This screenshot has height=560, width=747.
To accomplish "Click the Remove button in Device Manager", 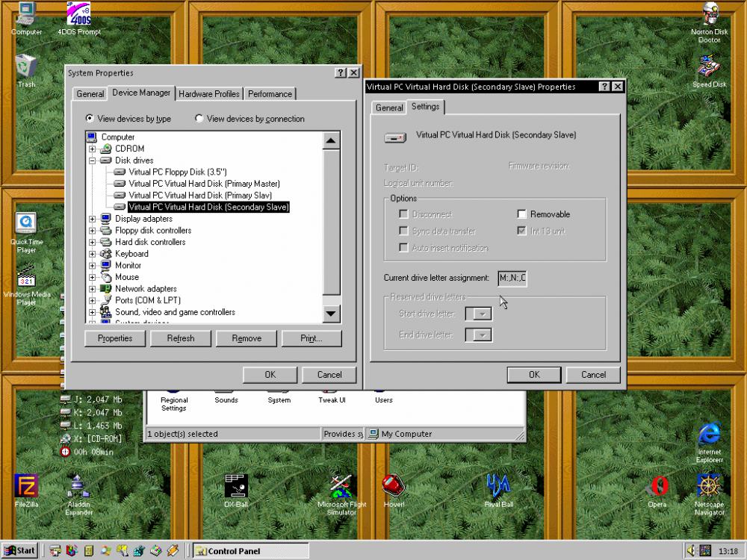I will [x=247, y=338].
